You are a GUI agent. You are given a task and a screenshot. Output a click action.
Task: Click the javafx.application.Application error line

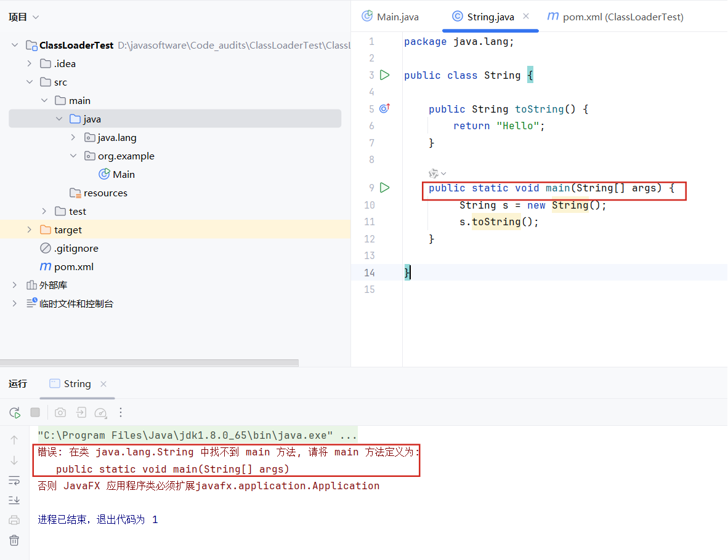[x=208, y=486]
